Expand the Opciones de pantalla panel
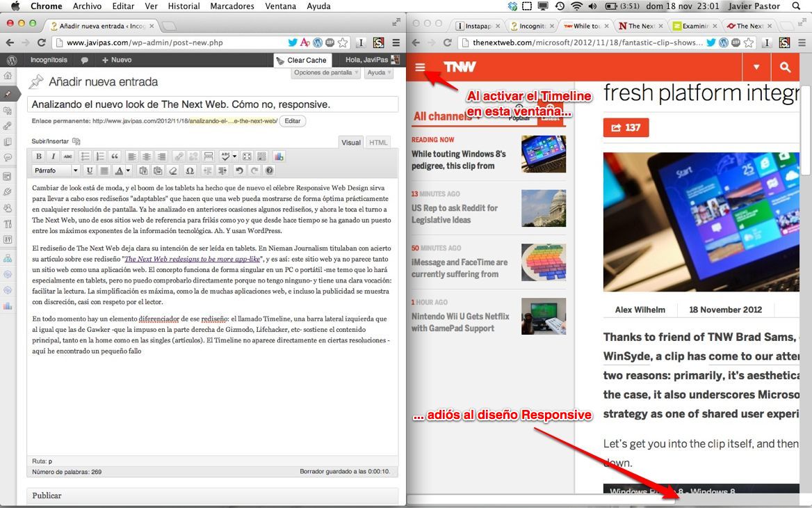Screen dimensions: 812x508 click(x=326, y=72)
